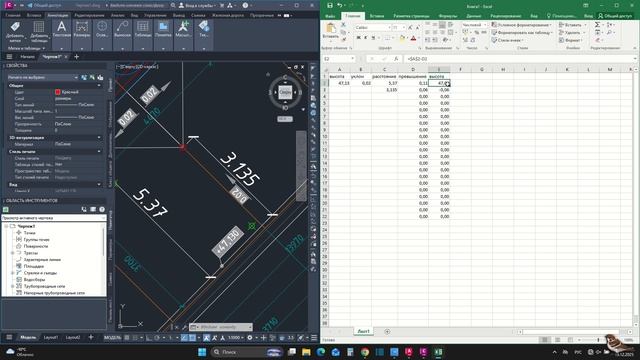Collapse the Plot Style section in Properties
Image resolution: width=640 pixels, height=360 pixels.
pyautogui.click(x=99, y=151)
